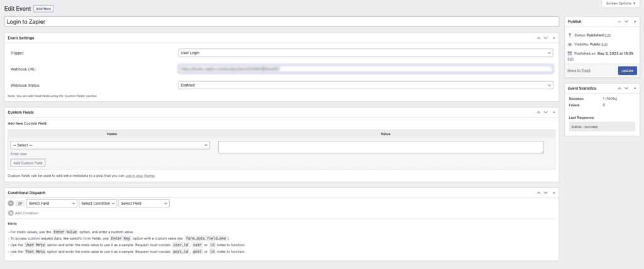The width and height of the screenshot is (644, 269).
Task: Open the custom field Name select dropdown
Action: point(110,145)
